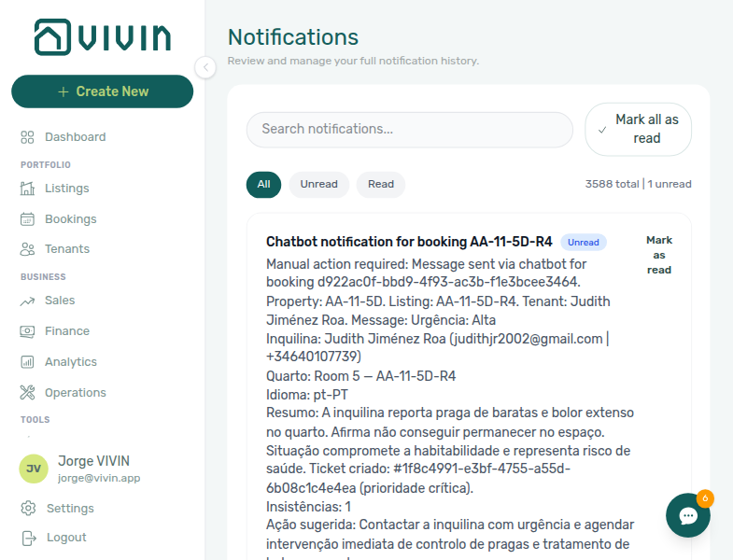Click the JV user avatar
The height and width of the screenshot is (560, 733).
[34, 469]
